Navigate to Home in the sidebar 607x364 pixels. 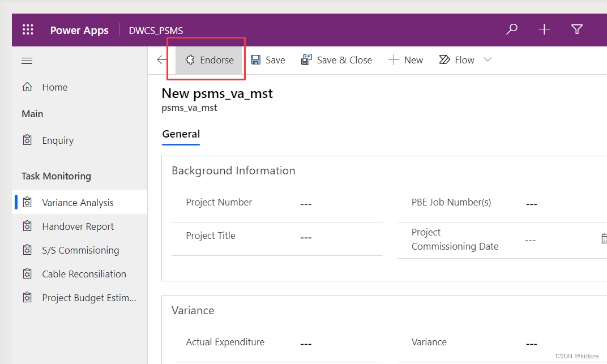pyautogui.click(x=54, y=87)
